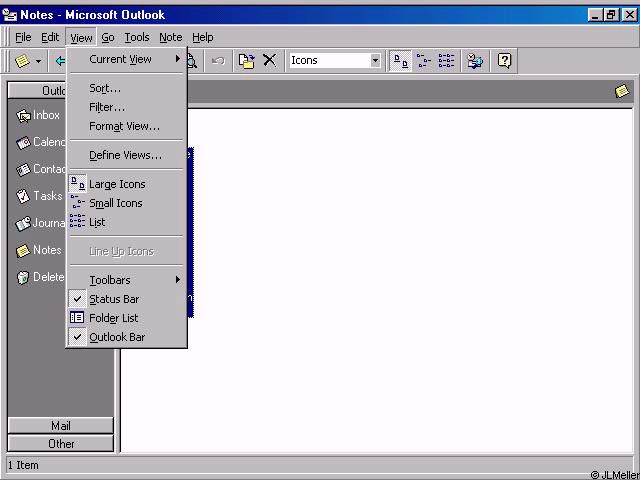Open Deleted Items from Outlook Bar
Image resolution: width=640 pixels, height=480 pixels.
point(40,277)
